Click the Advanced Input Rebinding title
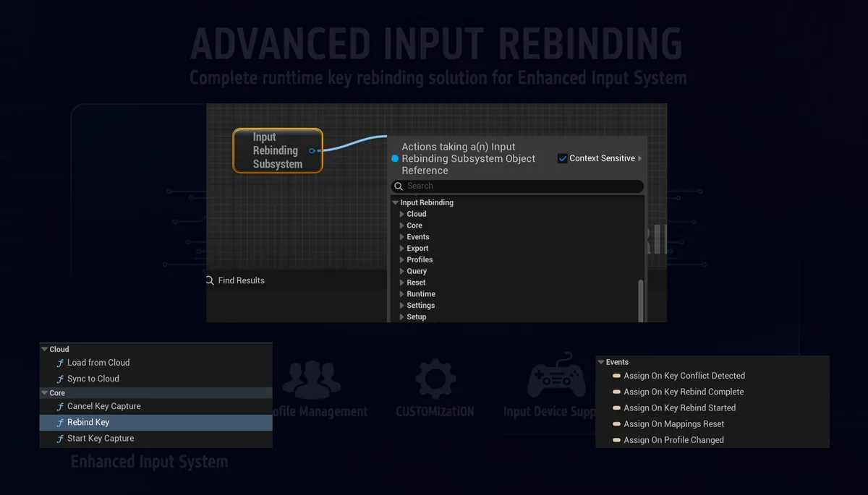The width and height of the screenshot is (868, 495). (x=436, y=44)
